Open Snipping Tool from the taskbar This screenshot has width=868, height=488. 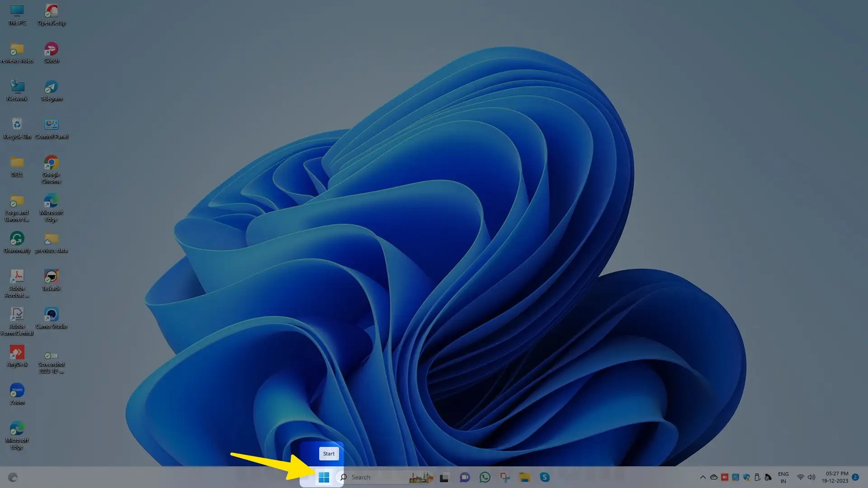pos(505,477)
